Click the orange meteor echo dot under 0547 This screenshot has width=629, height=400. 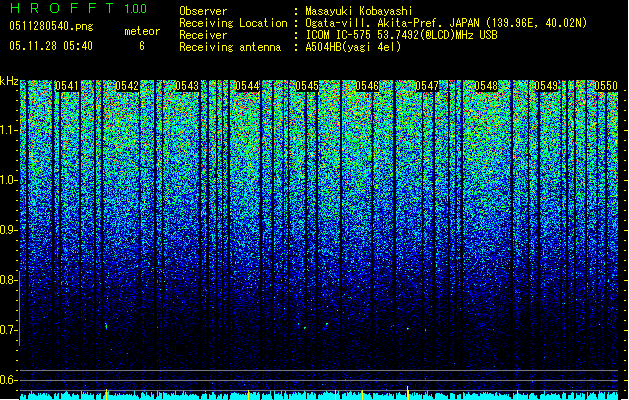[x=408, y=329]
